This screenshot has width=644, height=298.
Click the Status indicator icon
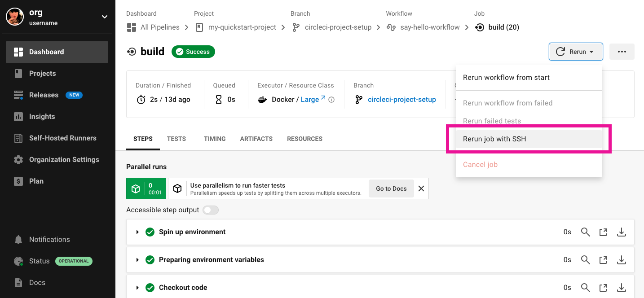click(18, 261)
